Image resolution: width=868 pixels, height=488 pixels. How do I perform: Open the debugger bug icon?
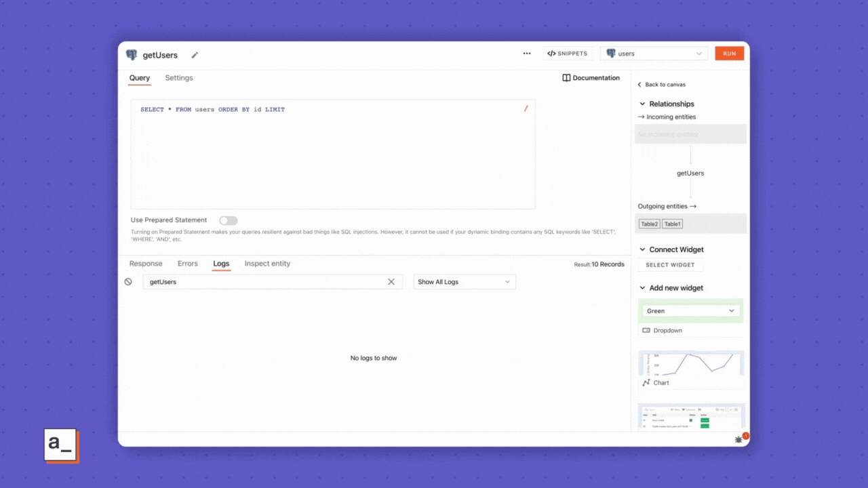tap(739, 439)
